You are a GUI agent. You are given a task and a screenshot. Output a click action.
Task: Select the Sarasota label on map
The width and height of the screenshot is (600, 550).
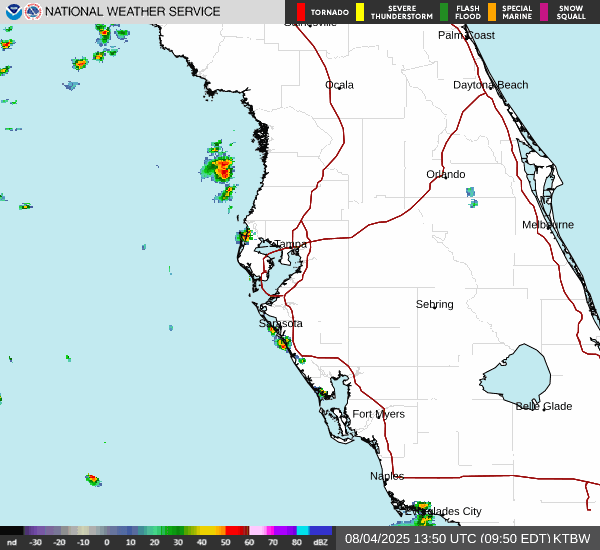point(280,323)
